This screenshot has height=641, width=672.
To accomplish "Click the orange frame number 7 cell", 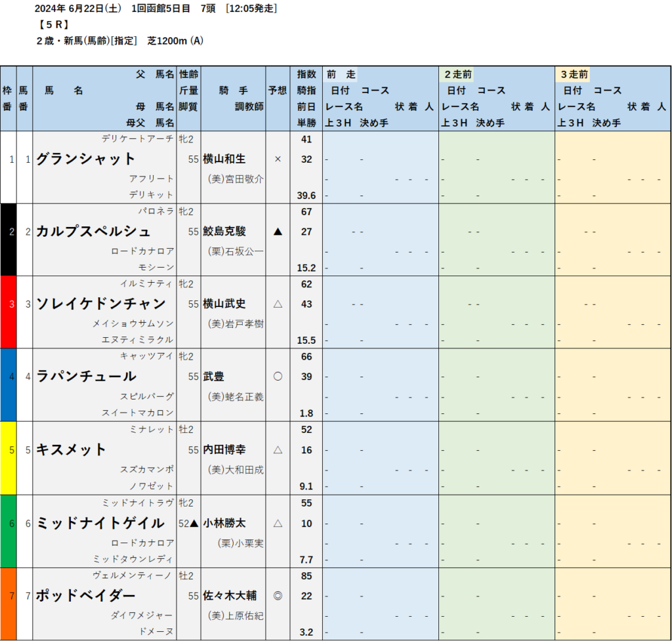I will pos(8,604).
